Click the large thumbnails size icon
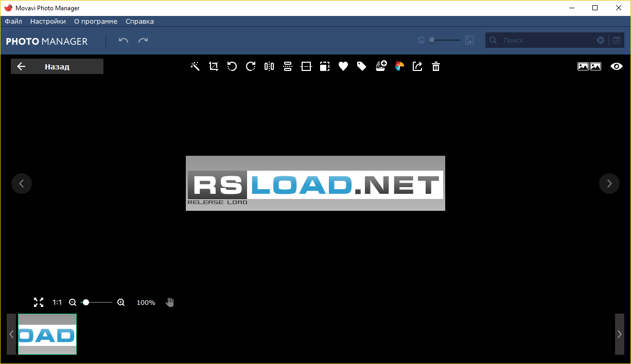 pos(469,40)
